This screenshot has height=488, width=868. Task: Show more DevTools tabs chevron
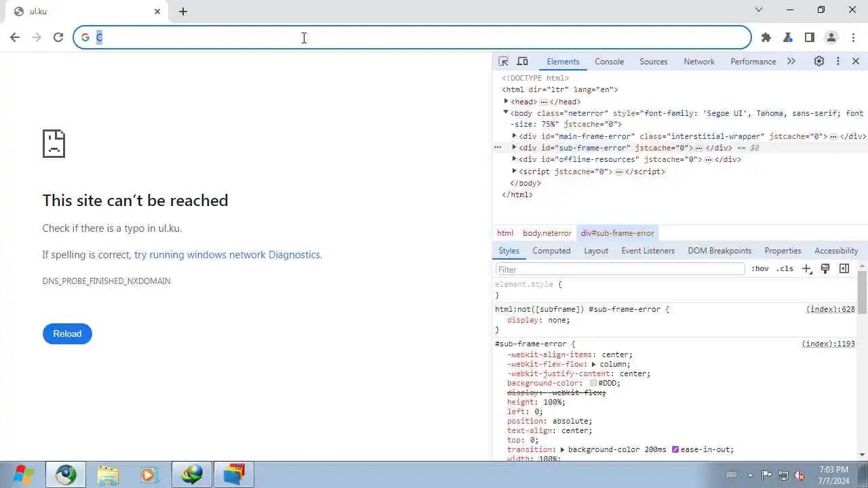pyautogui.click(x=791, y=61)
